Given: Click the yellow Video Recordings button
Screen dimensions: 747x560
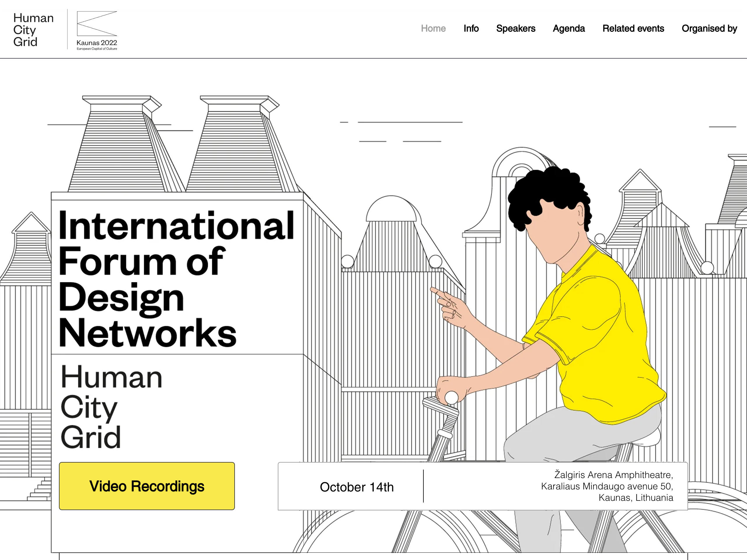Looking at the screenshot, I should coord(147,486).
